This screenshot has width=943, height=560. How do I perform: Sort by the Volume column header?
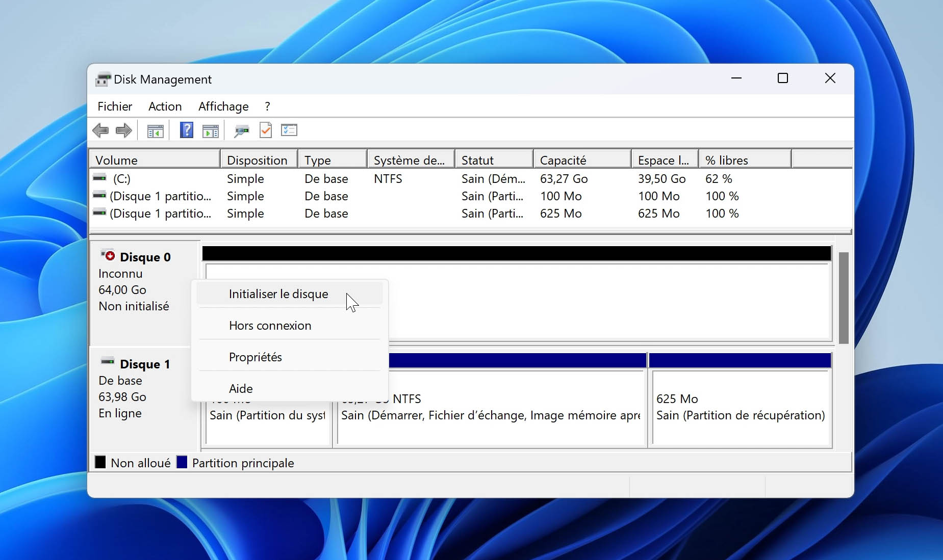coord(155,160)
